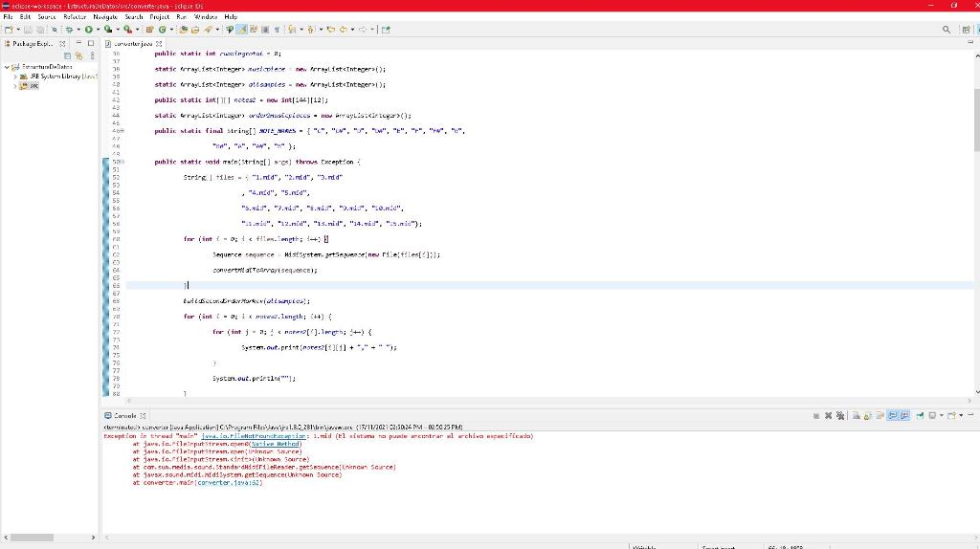Click the Next Annotation icon
Viewport: 980px width, 549px height.
click(292, 30)
